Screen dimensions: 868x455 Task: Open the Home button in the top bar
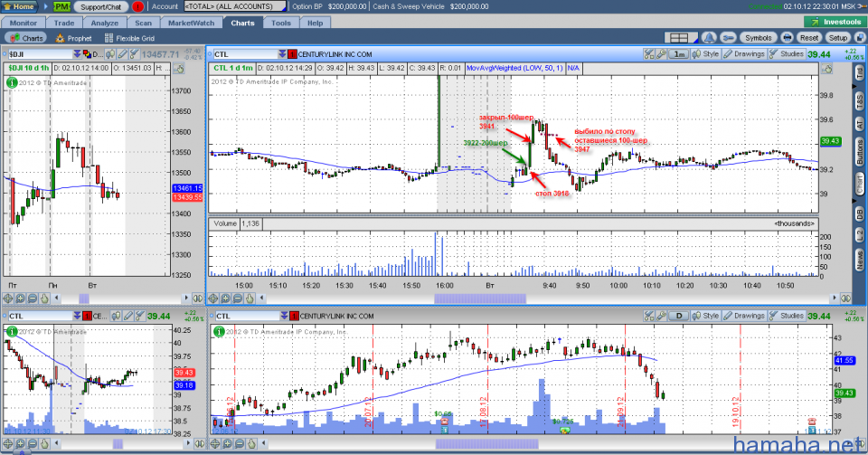coord(20,6)
